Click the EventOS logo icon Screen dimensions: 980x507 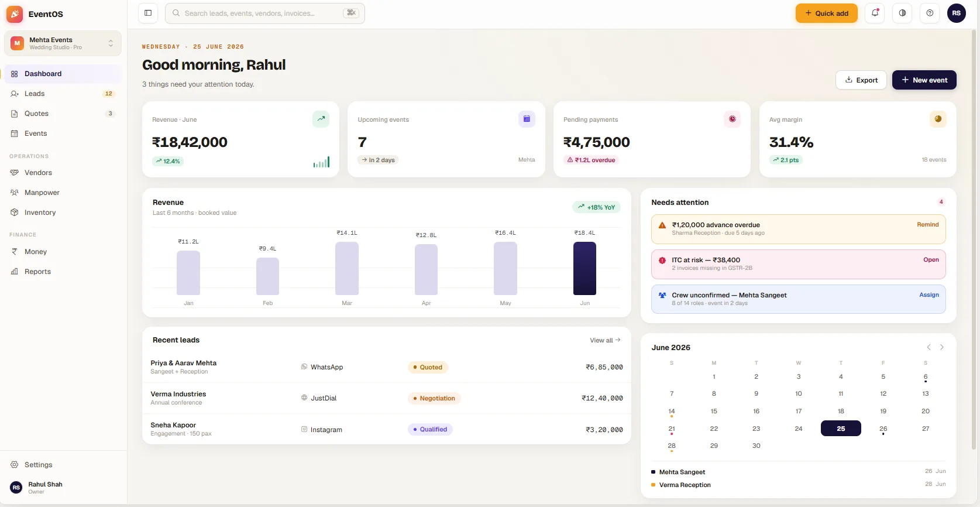(15, 14)
